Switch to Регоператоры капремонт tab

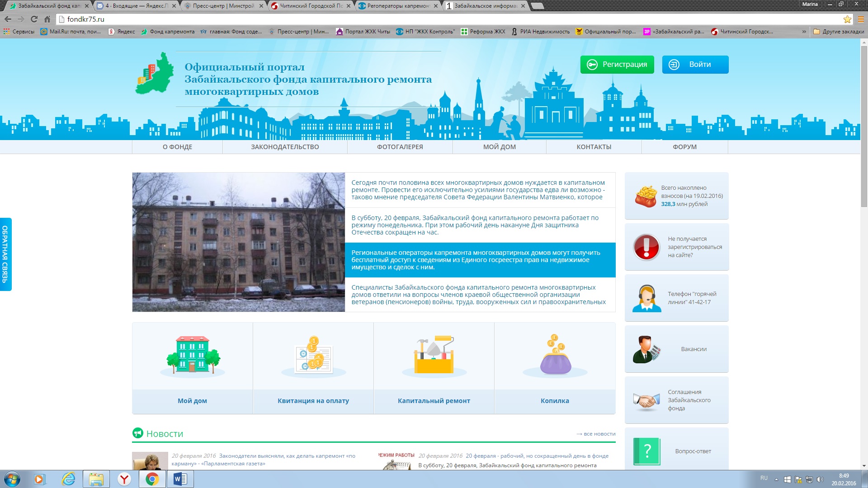pos(398,6)
